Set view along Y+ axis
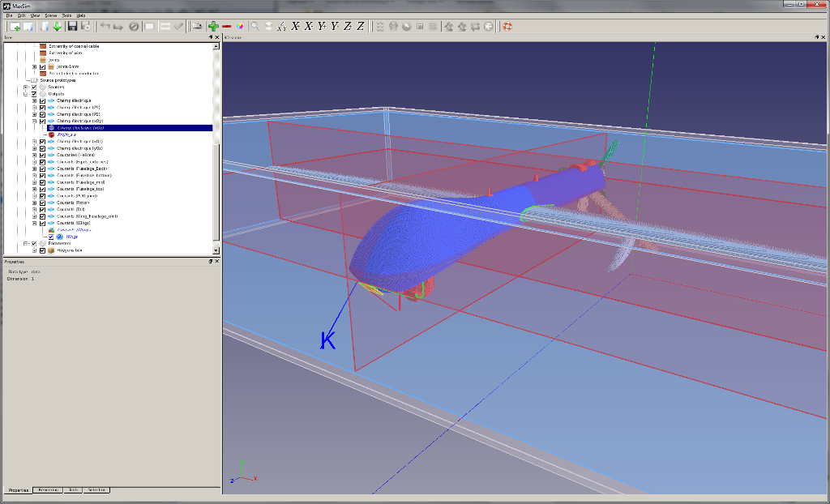The image size is (830, 504). tap(321, 27)
